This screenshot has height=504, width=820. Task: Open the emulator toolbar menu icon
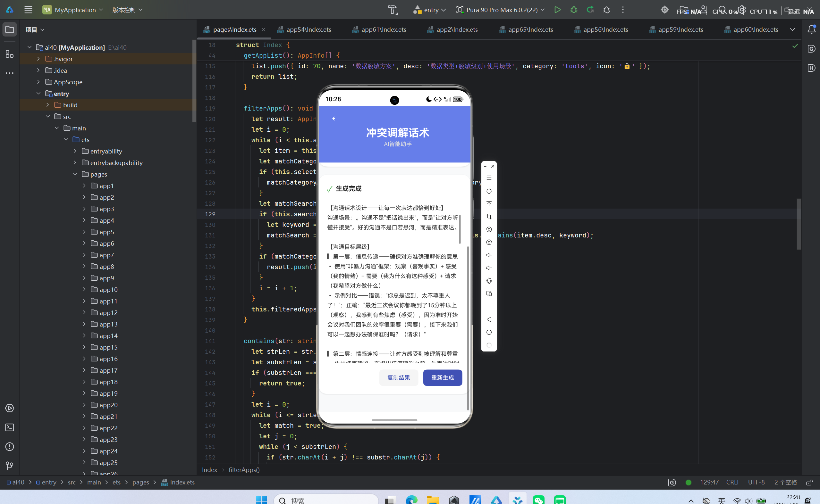489,178
